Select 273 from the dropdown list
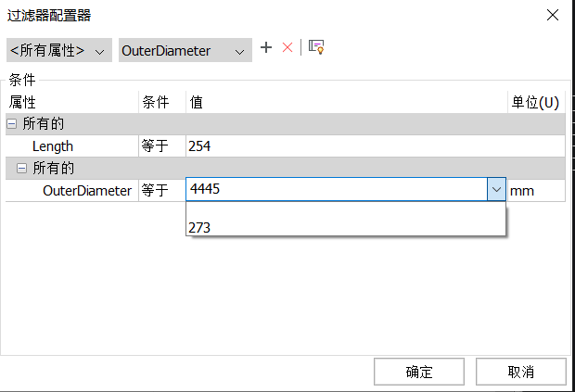Image resolution: width=575 pixels, height=392 pixels. (346, 227)
